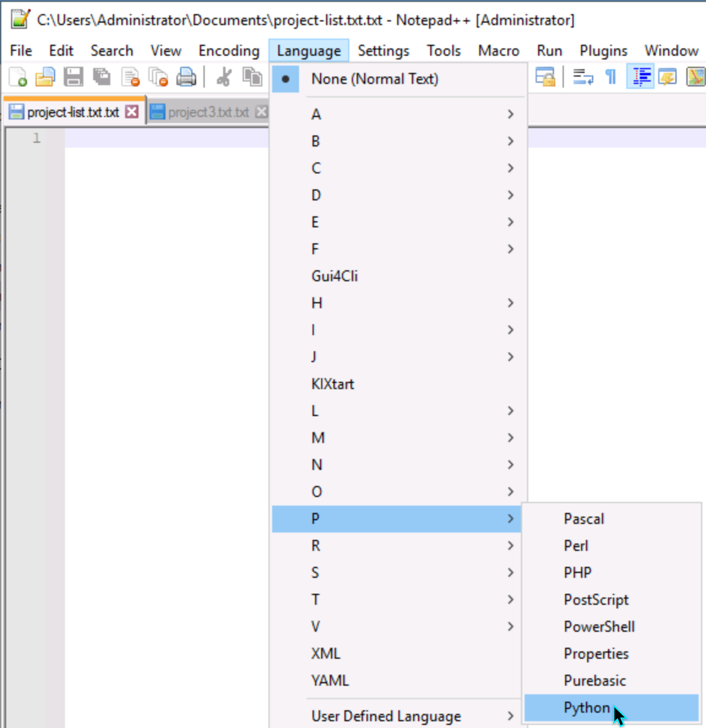Screen dimensions: 706x728
Task: Expand the N languages submenu
Action: [398, 464]
